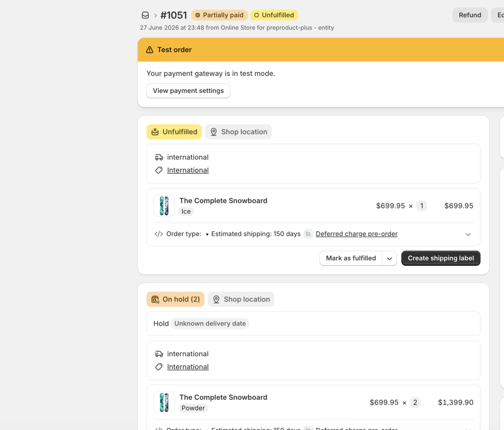Open the orders inbox breadcrumb icon

pos(145,15)
